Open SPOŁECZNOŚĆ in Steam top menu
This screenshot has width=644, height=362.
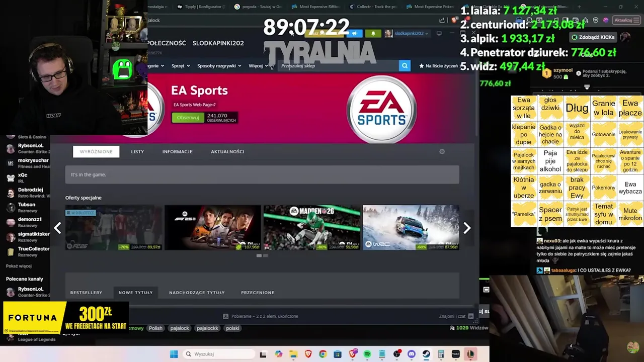click(x=167, y=43)
